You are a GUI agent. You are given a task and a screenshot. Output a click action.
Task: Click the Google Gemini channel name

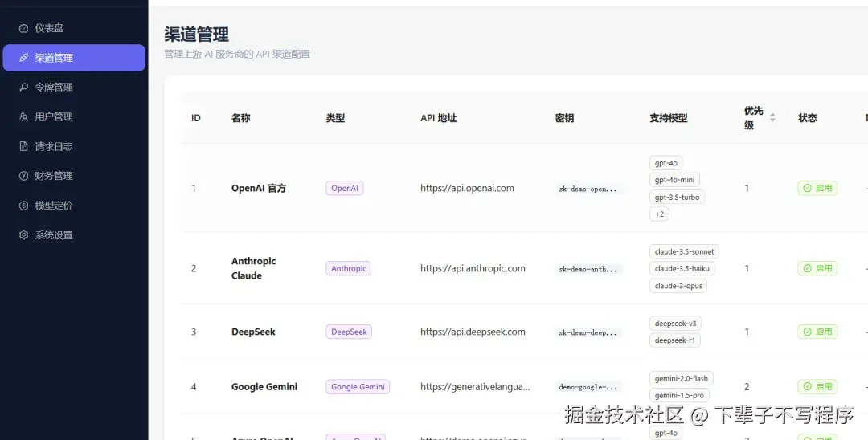pos(264,386)
